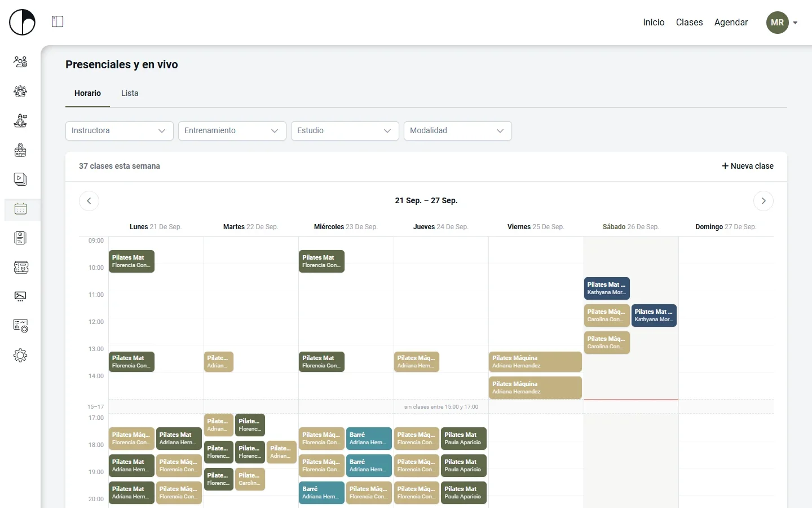812x508 pixels.
Task: Open the reports analytics sidebar icon
Action: click(x=20, y=326)
